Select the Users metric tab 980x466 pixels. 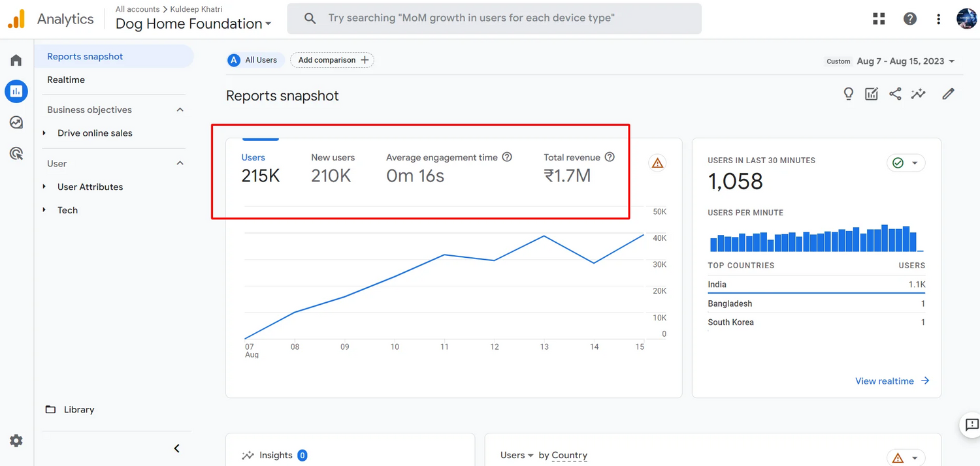point(261,168)
